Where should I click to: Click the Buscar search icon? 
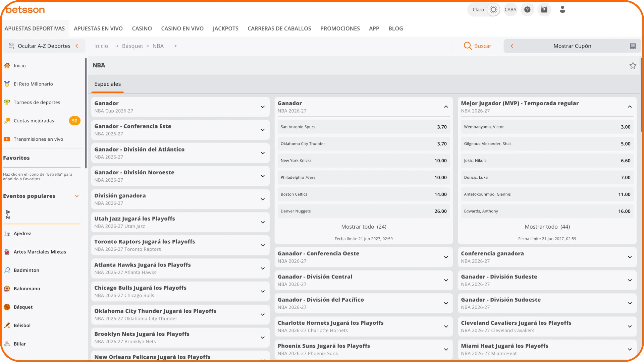[x=468, y=46]
